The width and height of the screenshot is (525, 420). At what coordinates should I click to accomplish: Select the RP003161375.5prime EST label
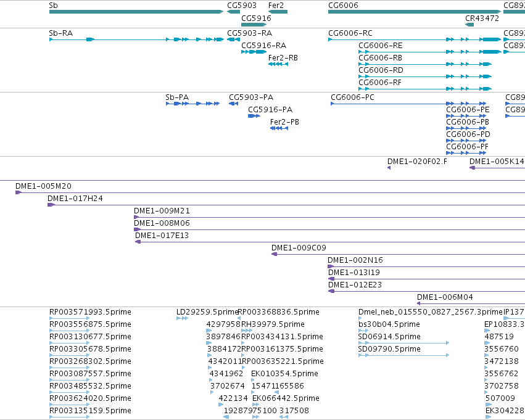283,349
